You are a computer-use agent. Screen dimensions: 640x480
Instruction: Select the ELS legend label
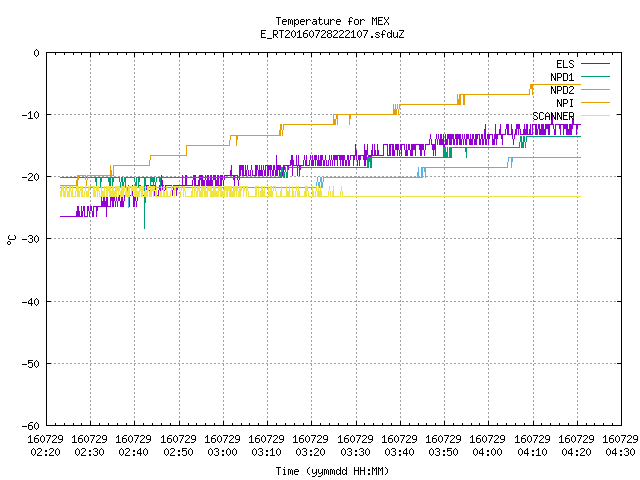pos(565,64)
